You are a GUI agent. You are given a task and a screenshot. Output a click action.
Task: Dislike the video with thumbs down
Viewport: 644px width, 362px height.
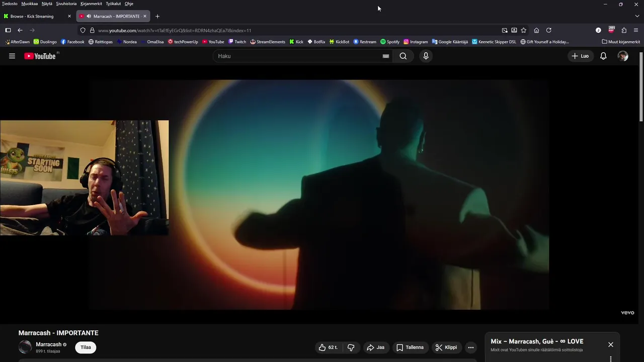(351, 347)
